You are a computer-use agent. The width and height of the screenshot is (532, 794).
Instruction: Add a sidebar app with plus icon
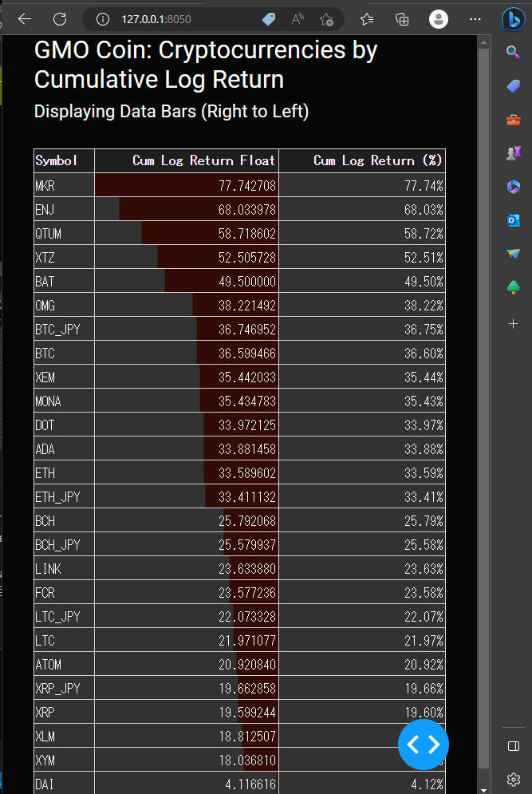pyautogui.click(x=514, y=323)
